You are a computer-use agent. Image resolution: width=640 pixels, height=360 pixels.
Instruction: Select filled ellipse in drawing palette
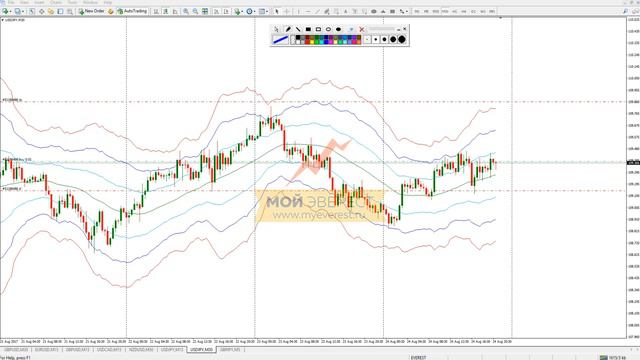click(x=338, y=29)
